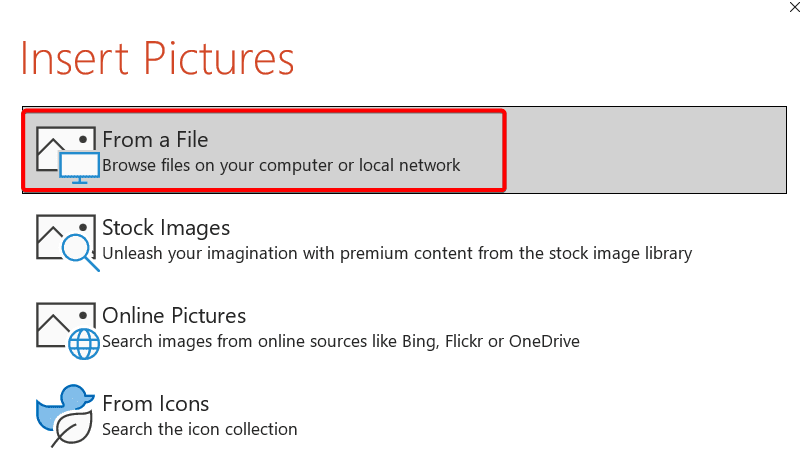Image resolution: width=803 pixels, height=454 pixels.
Task: Click the Online Pictures icon
Action: point(68,331)
